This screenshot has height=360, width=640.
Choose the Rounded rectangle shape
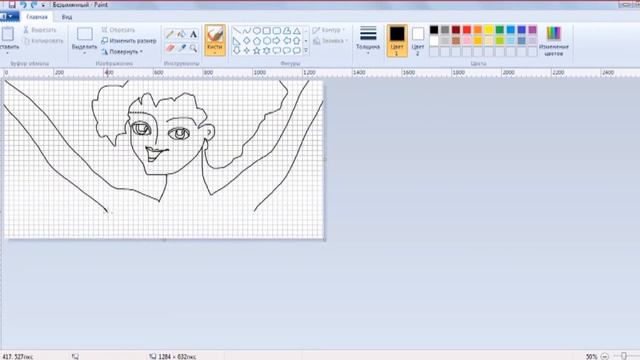pyautogui.click(x=277, y=31)
